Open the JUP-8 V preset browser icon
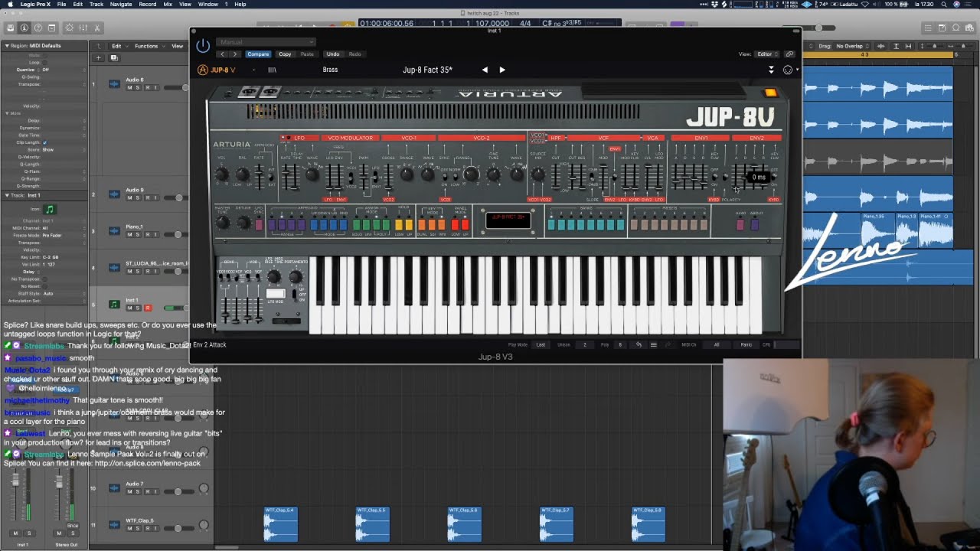 [x=272, y=70]
